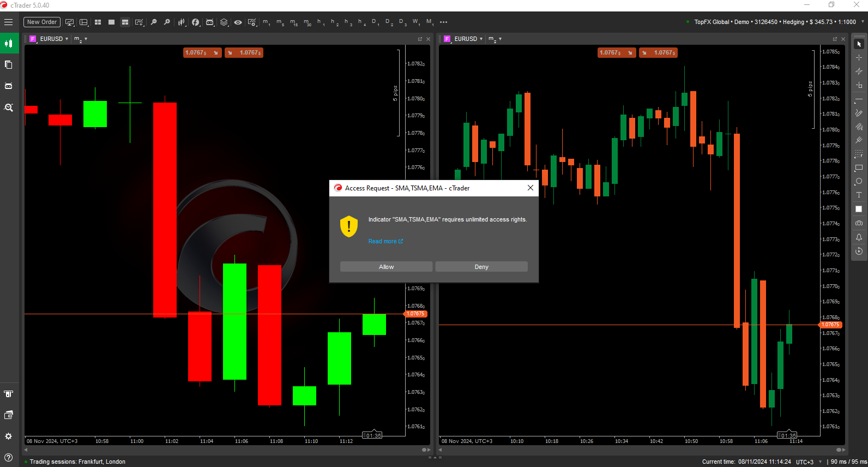Select the rectangle shape tool

pyautogui.click(x=859, y=168)
